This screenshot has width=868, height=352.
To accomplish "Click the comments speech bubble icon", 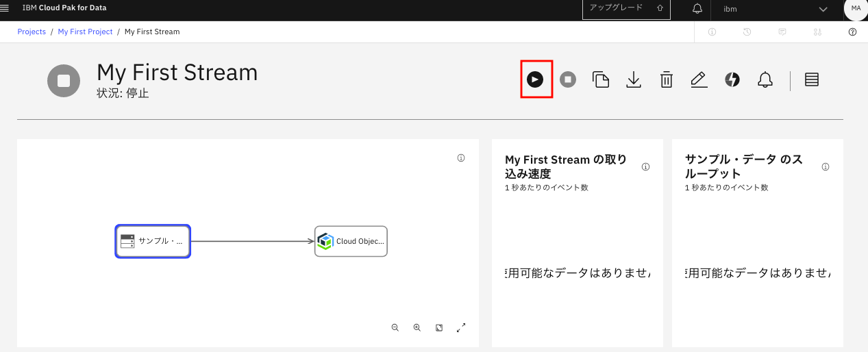I will tap(782, 32).
